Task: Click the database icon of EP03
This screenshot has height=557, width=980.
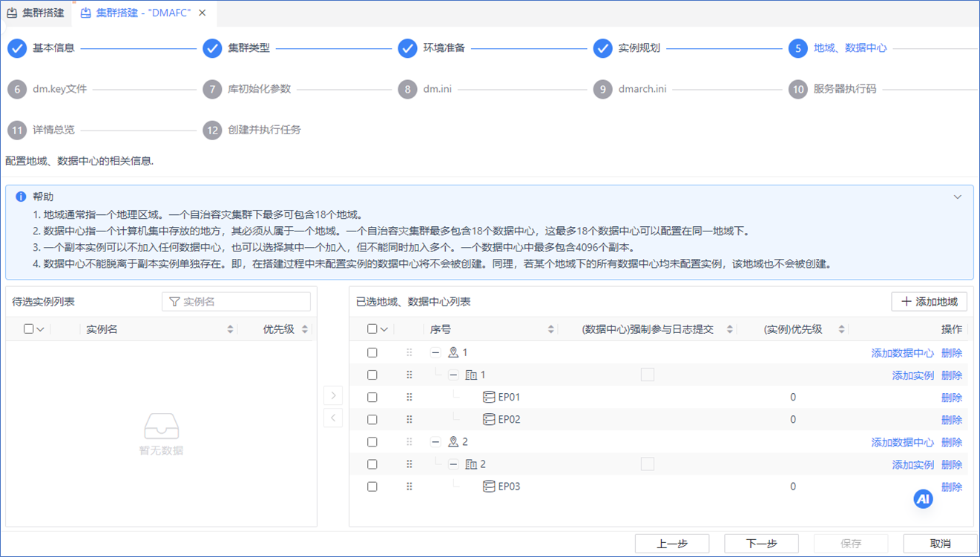Action: click(x=489, y=487)
